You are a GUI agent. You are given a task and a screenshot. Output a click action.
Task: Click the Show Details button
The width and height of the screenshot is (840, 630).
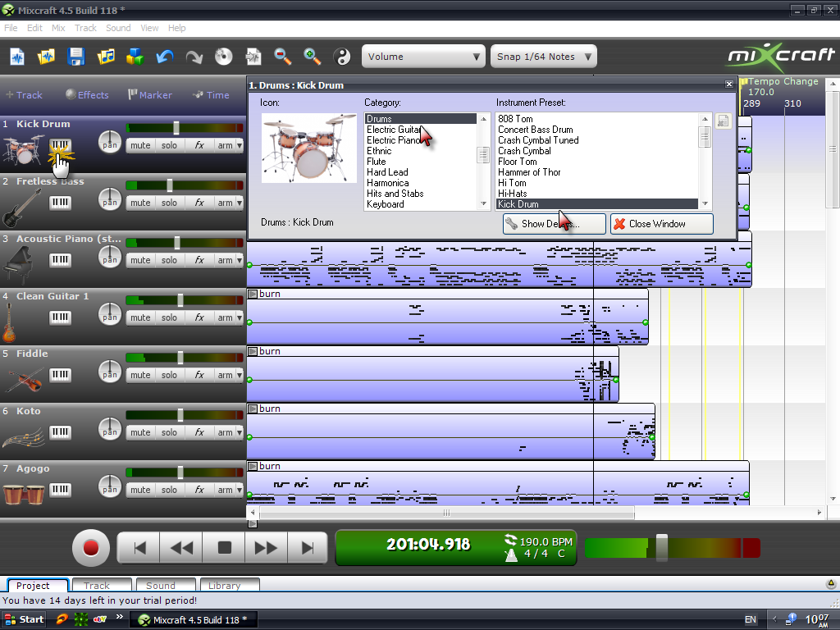554,224
